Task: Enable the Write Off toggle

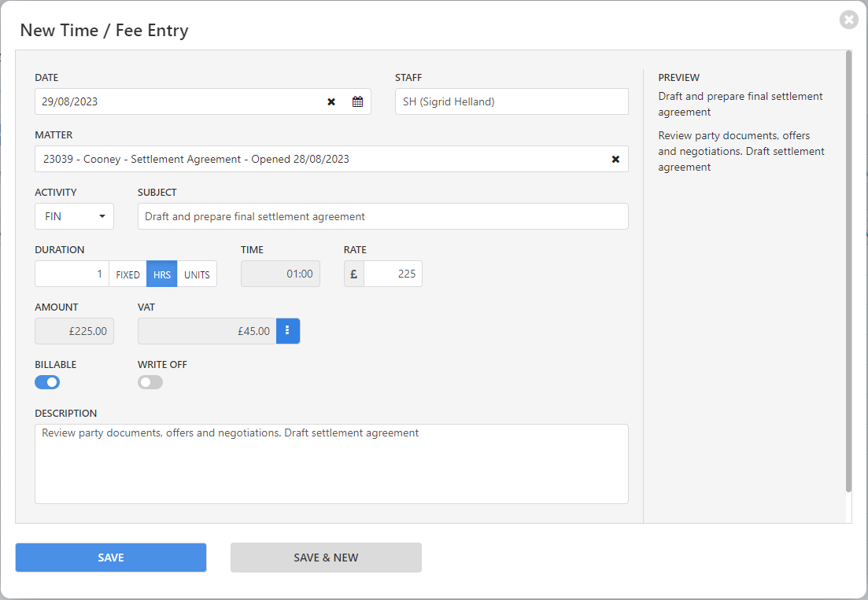Action: (150, 382)
